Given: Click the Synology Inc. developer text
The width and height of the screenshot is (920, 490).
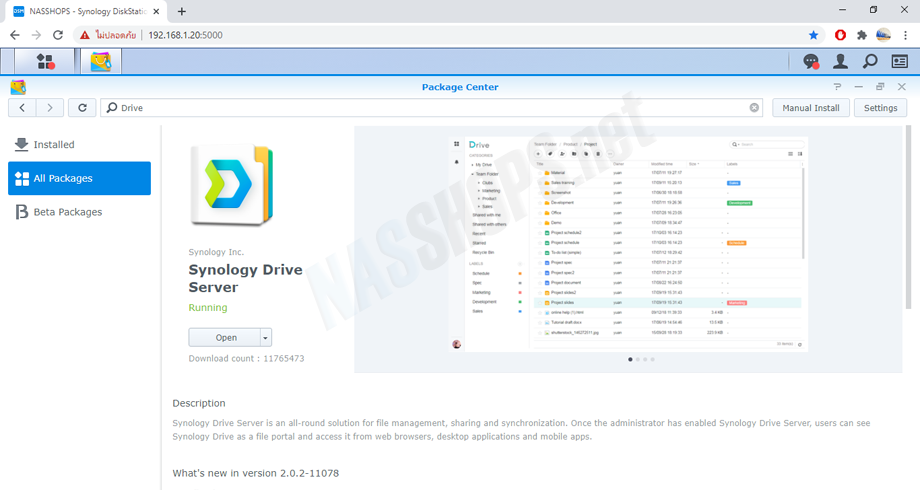Looking at the screenshot, I should tap(216, 252).
